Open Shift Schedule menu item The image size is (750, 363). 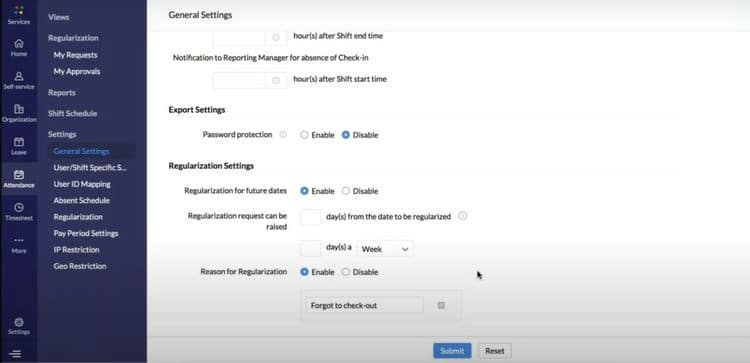point(72,114)
